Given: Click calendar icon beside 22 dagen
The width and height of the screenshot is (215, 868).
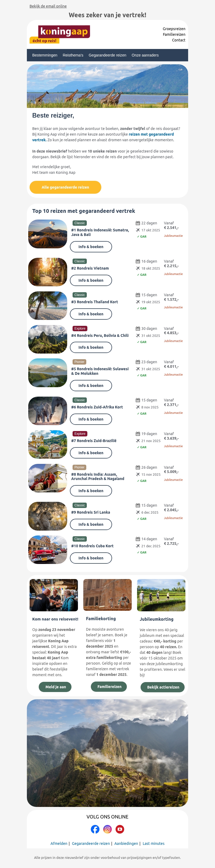Looking at the screenshot, I should pyautogui.click(x=138, y=223).
